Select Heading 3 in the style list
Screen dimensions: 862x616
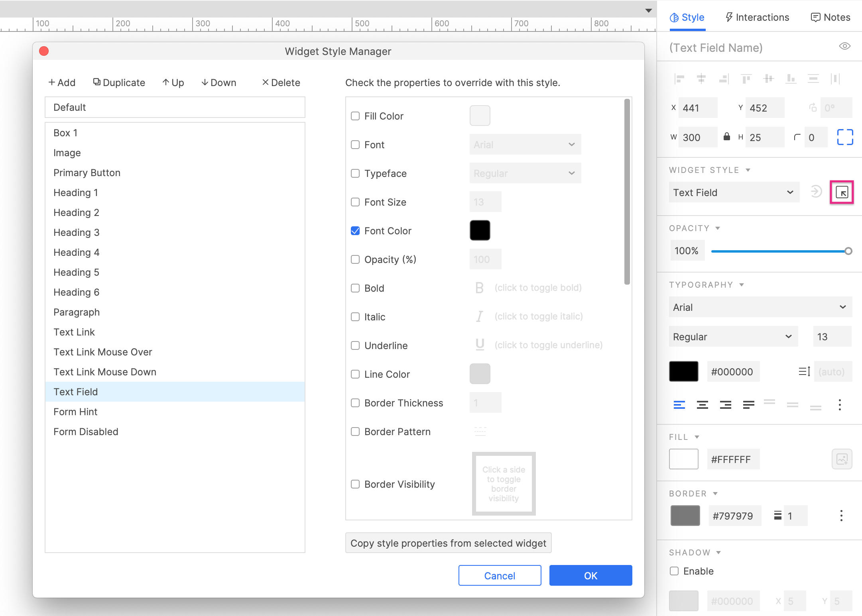(77, 232)
